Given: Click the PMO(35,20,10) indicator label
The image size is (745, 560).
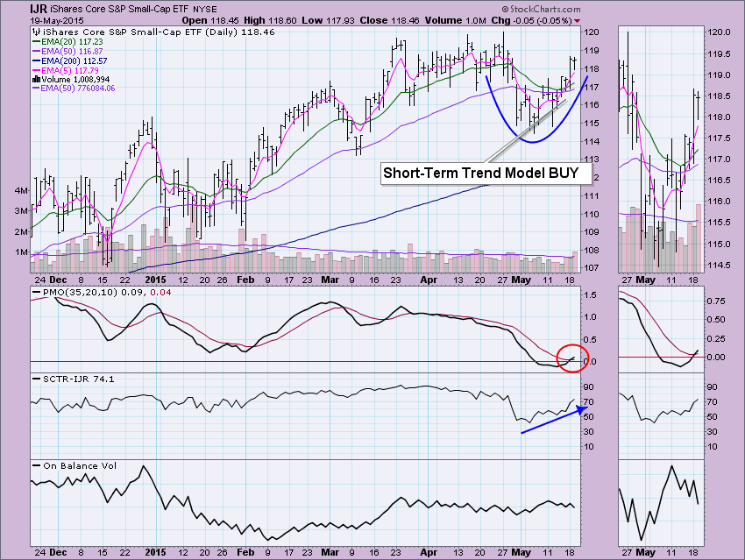Looking at the screenshot, I should pos(102,292).
